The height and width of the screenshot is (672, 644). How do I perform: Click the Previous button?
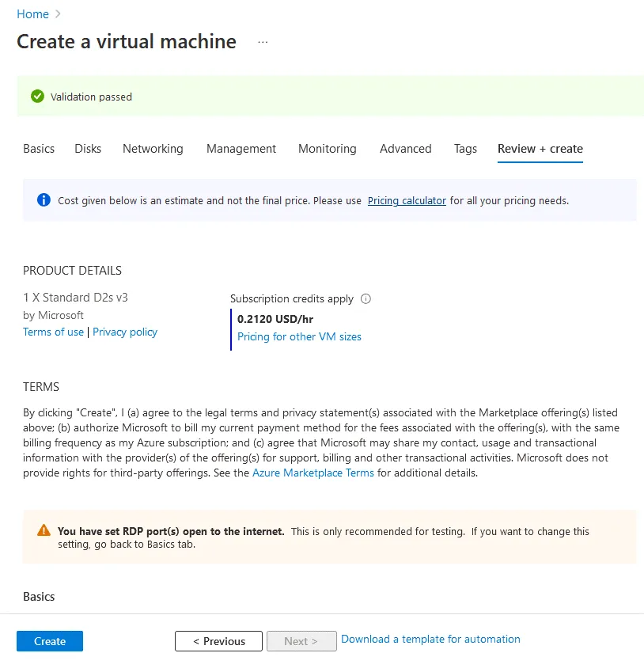pyautogui.click(x=219, y=641)
